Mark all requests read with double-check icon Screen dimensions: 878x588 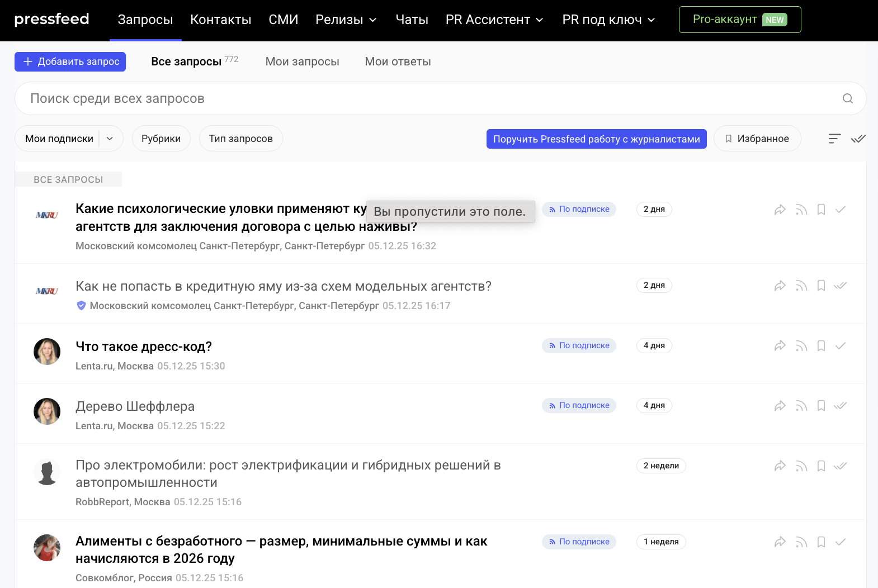(x=858, y=139)
